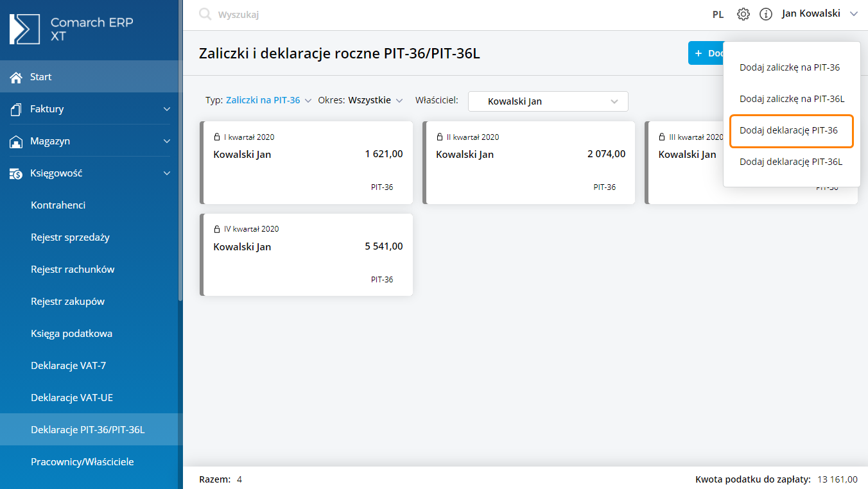
Task: Click the Faktury documents icon
Action: 16,109
